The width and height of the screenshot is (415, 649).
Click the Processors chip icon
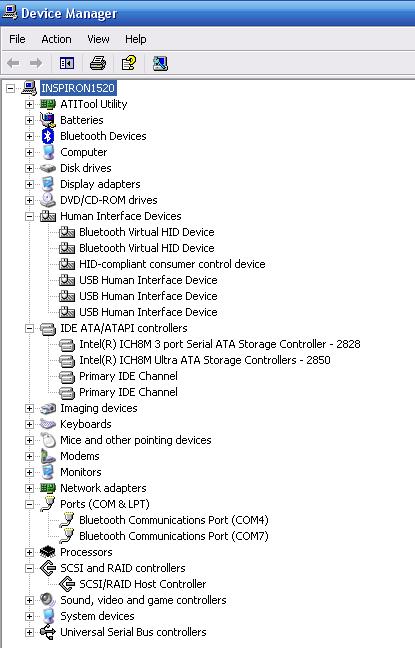click(x=48, y=552)
